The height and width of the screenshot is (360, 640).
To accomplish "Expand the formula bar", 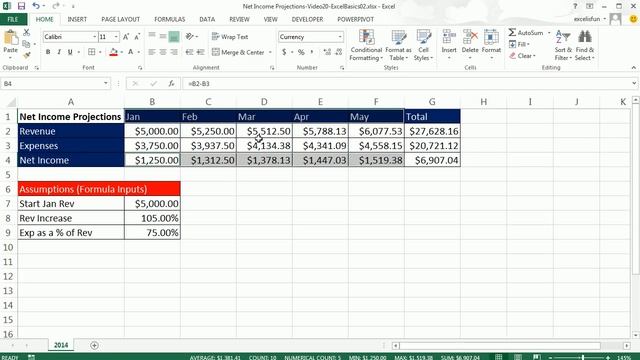I will 634,84.
